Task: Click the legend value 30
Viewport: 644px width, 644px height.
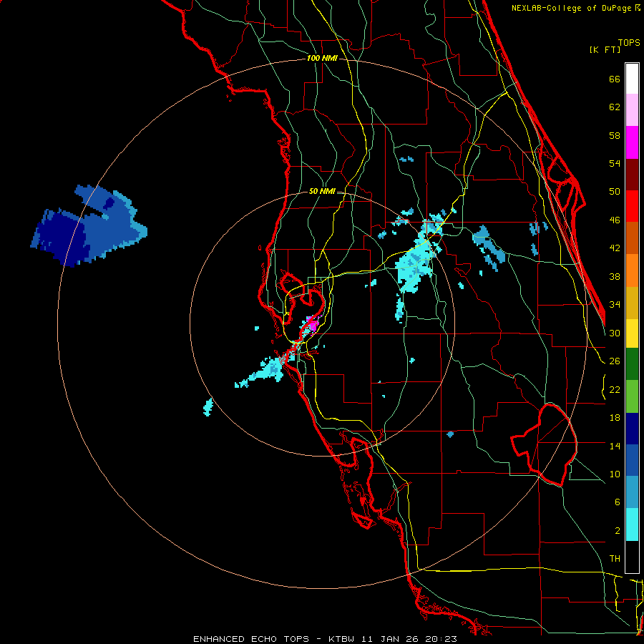Action: 615,333
